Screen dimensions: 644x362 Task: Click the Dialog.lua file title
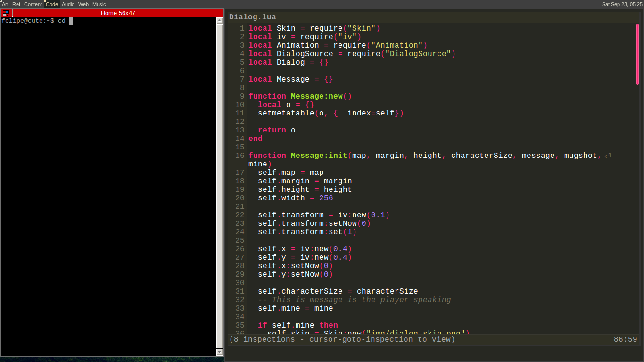point(253,17)
